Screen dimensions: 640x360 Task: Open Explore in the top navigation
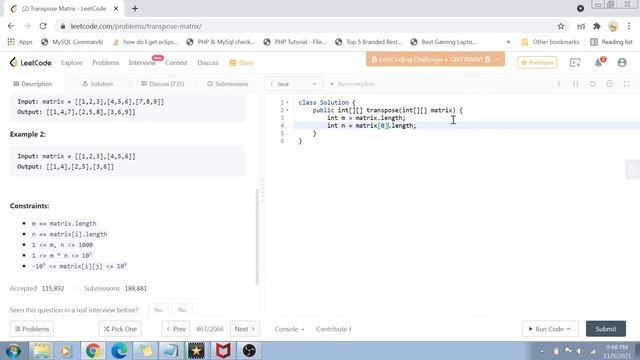point(71,62)
